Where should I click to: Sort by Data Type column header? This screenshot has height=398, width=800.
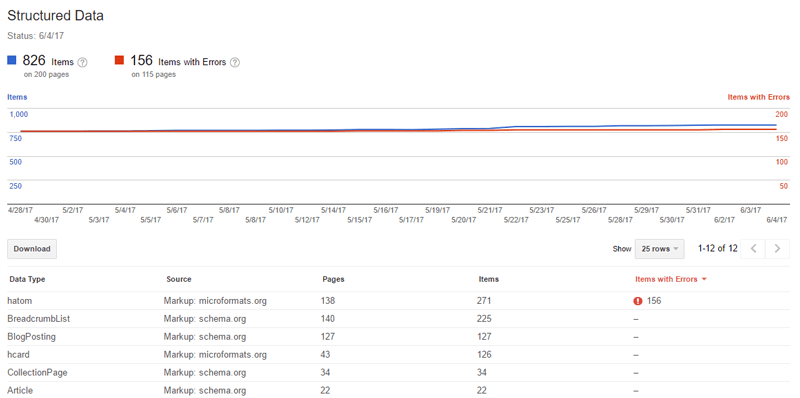[26, 280]
